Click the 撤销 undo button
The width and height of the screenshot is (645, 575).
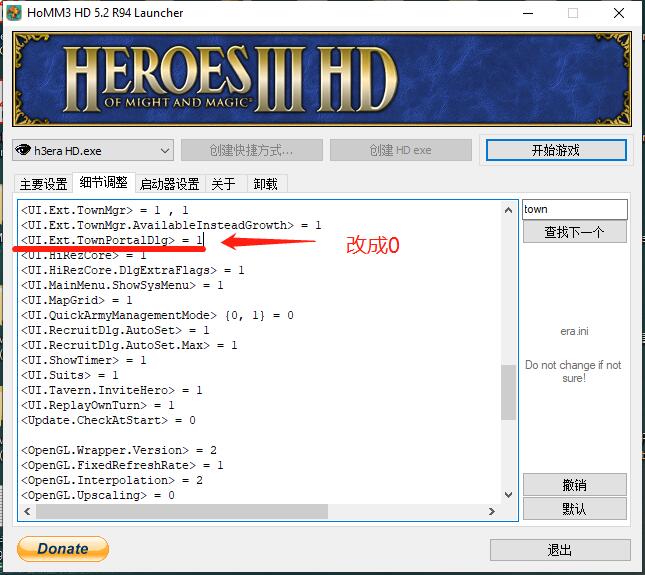click(575, 485)
